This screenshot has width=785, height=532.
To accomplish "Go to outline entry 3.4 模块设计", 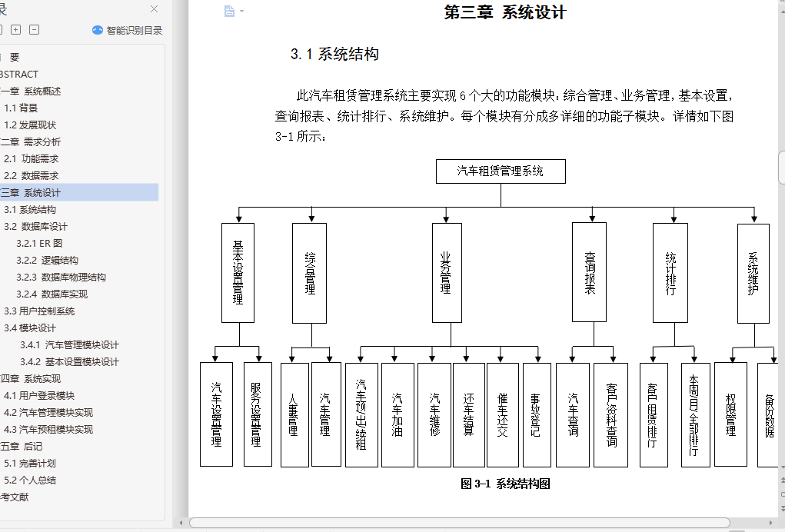I will tap(30, 328).
